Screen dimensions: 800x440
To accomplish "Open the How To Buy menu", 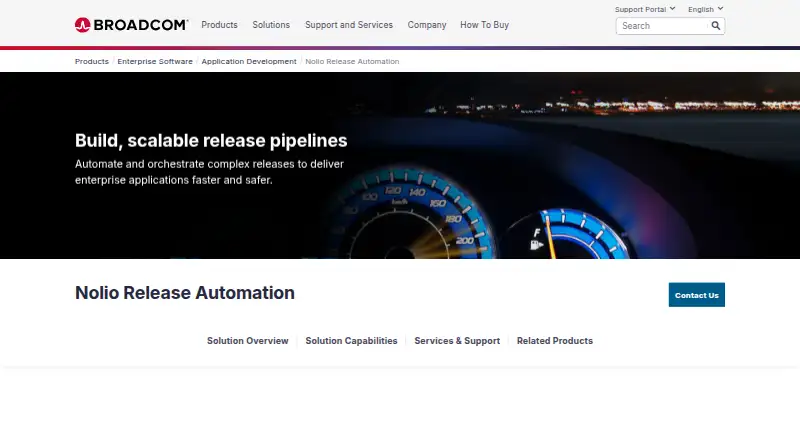I will coord(484,25).
